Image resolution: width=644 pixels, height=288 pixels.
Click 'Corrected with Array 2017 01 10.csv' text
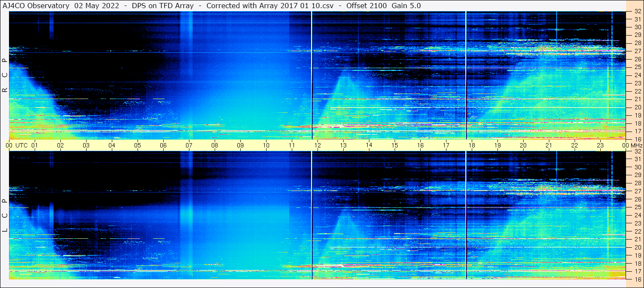tap(270, 6)
